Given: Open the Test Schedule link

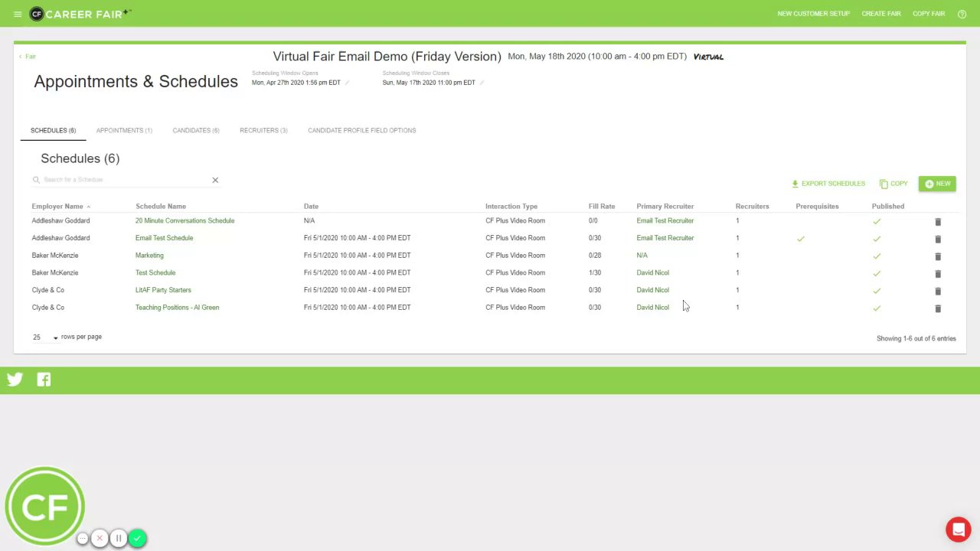Looking at the screenshot, I should pyautogui.click(x=155, y=273).
